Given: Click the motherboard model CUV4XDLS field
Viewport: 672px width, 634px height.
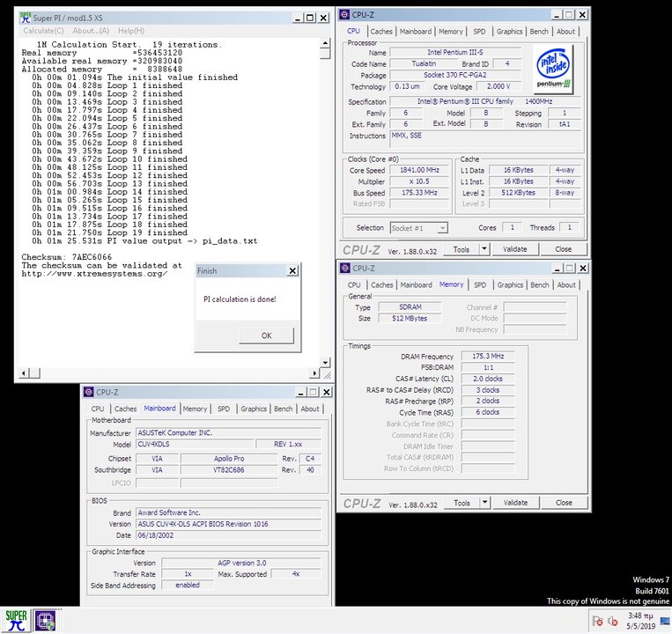Looking at the screenshot, I should [195, 444].
